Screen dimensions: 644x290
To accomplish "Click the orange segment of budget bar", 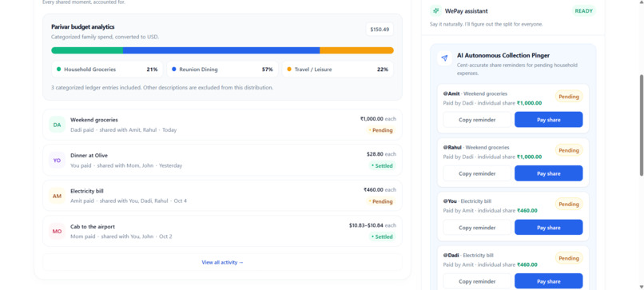I will pos(357,50).
